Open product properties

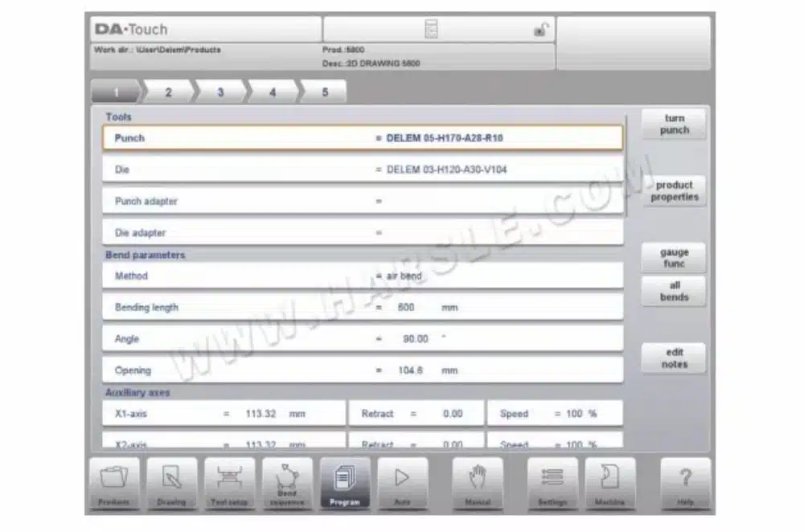(x=674, y=190)
